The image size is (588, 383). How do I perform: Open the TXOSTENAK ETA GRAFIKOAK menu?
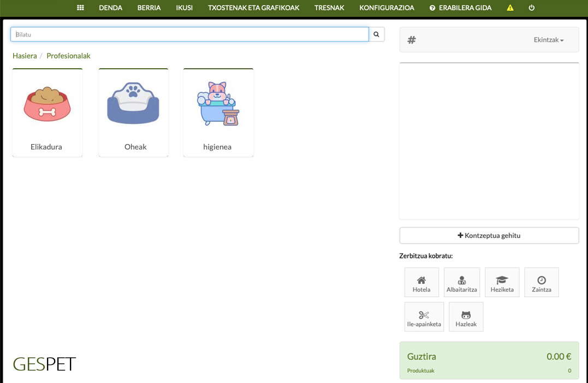[254, 8]
